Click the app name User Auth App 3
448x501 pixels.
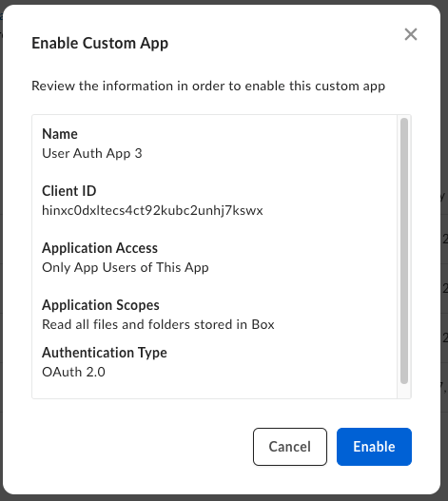click(x=91, y=154)
